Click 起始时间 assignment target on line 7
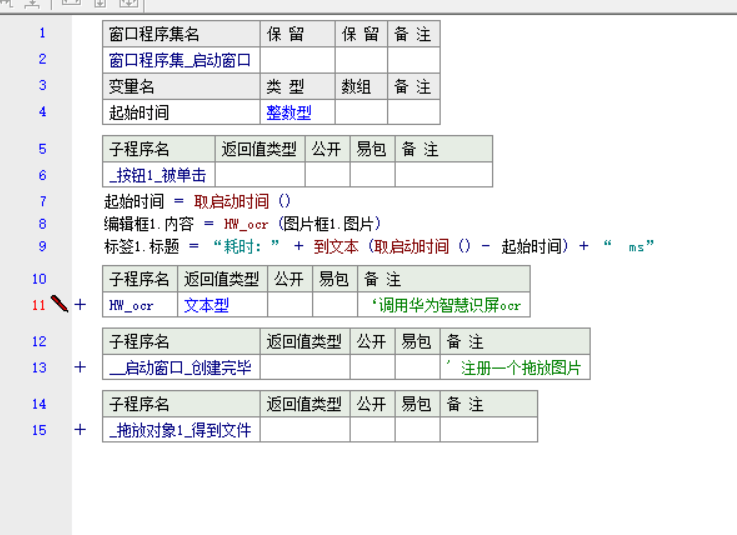 tap(134, 202)
